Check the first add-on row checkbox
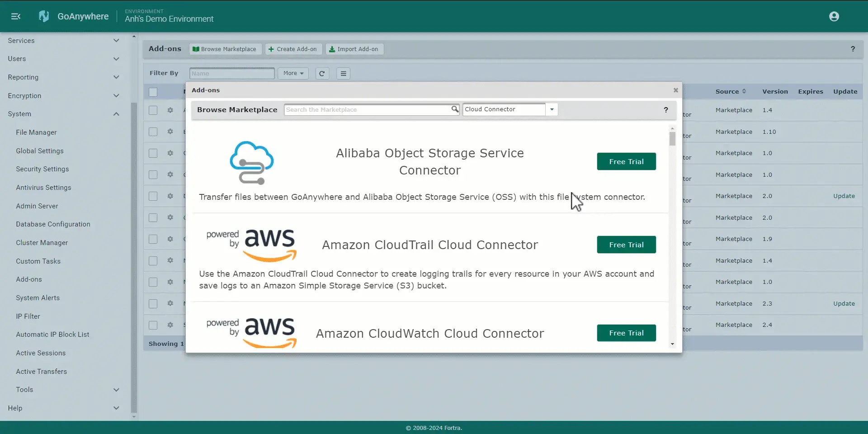Viewport: 868px width, 434px height. point(152,110)
